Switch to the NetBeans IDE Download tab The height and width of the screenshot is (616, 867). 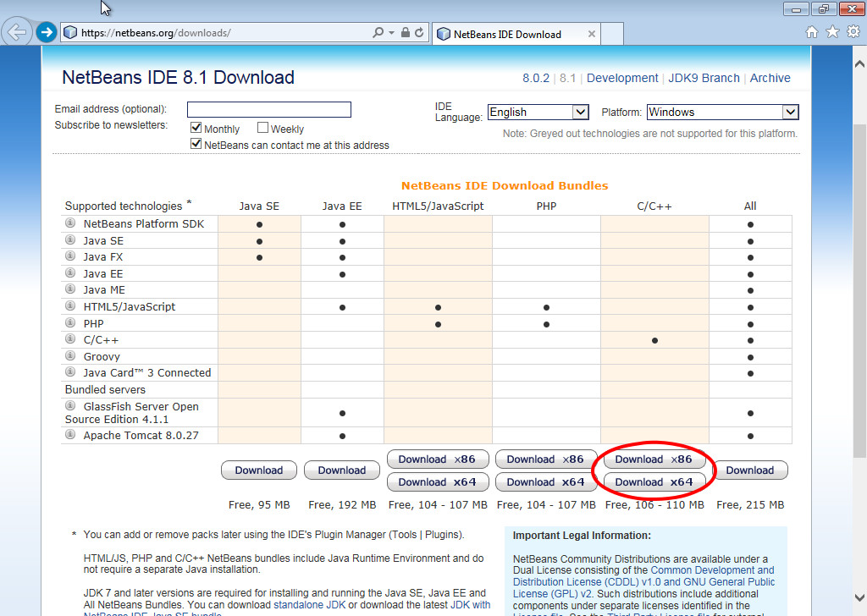click(x=506, y=34)
